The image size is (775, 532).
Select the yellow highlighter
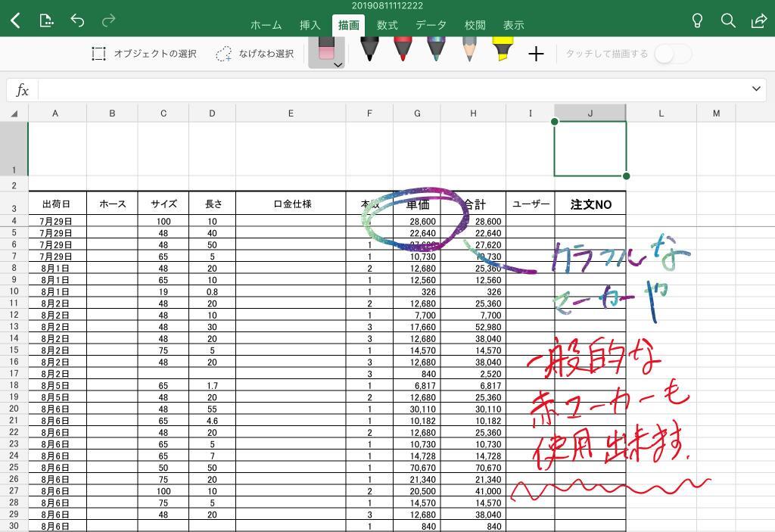[503, 51]
